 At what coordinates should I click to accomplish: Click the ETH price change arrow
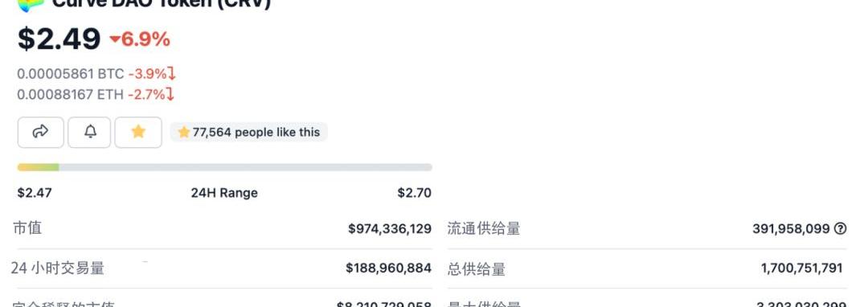tap(170, 95)
